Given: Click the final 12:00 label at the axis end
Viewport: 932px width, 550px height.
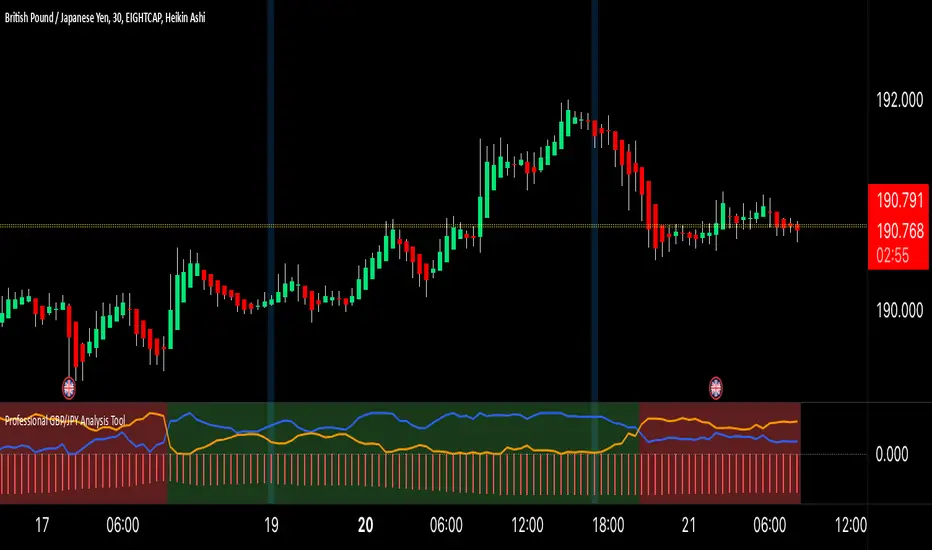Looking at the screenshot, I should [x=851, y=525].
